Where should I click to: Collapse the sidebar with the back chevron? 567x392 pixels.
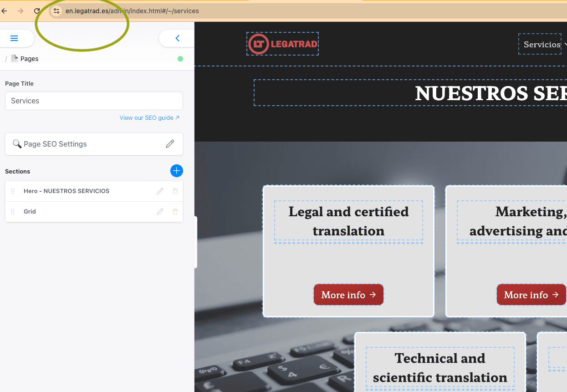click(x=178, y=38)
